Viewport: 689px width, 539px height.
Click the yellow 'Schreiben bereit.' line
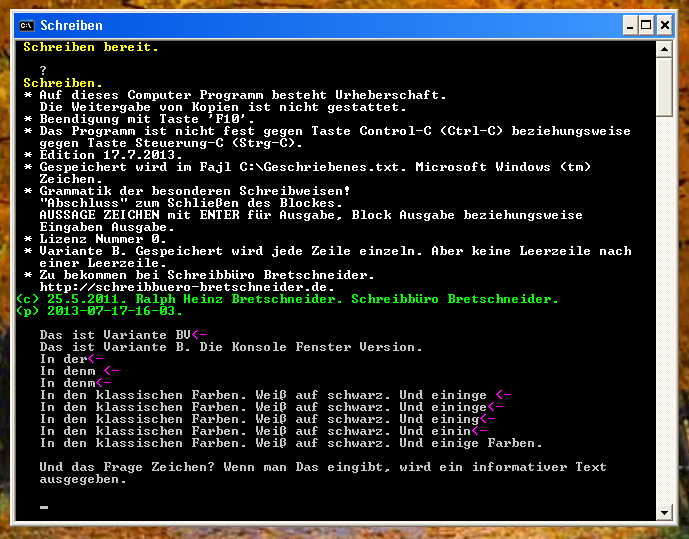pyautogui.click(x=91, y=47)
